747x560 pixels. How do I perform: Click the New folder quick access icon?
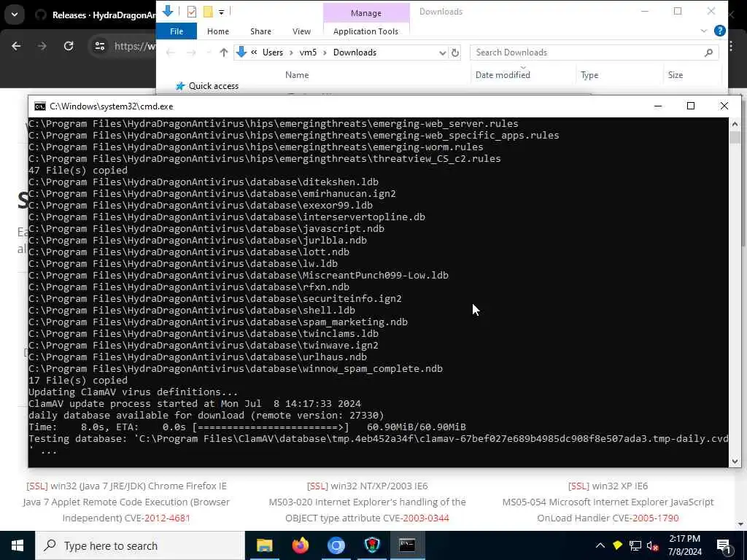208,12
